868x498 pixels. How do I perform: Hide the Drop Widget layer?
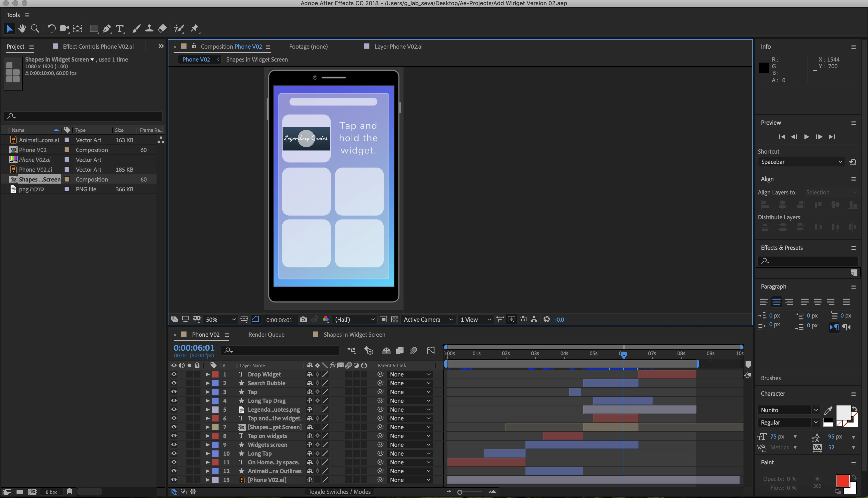pyautogui.click(x=174, y=374)
